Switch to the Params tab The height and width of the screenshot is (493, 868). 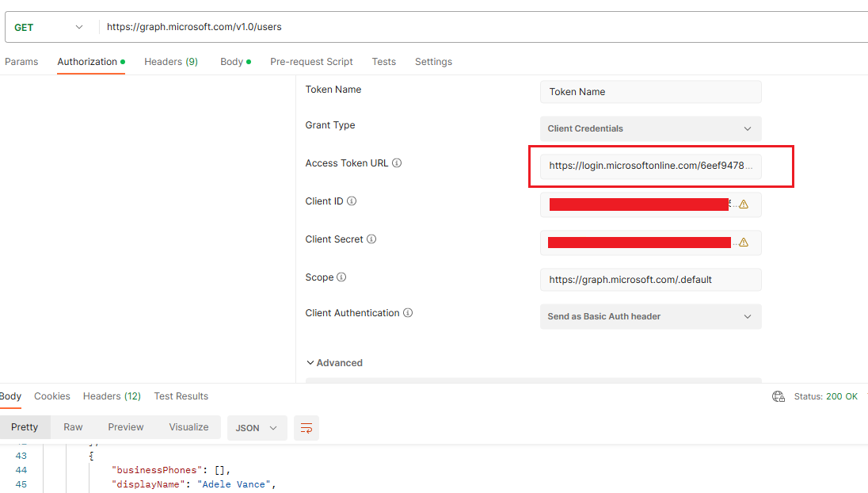tap(21, 62)
